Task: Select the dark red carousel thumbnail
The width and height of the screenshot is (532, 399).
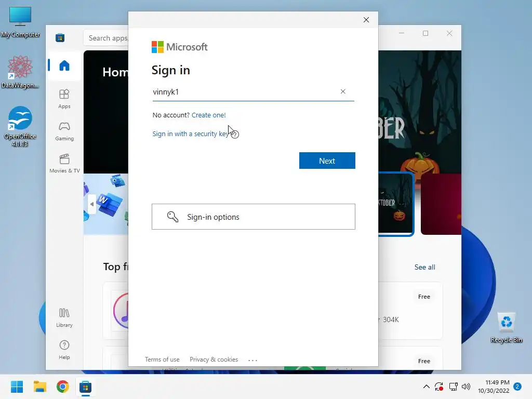Action: 441,204
